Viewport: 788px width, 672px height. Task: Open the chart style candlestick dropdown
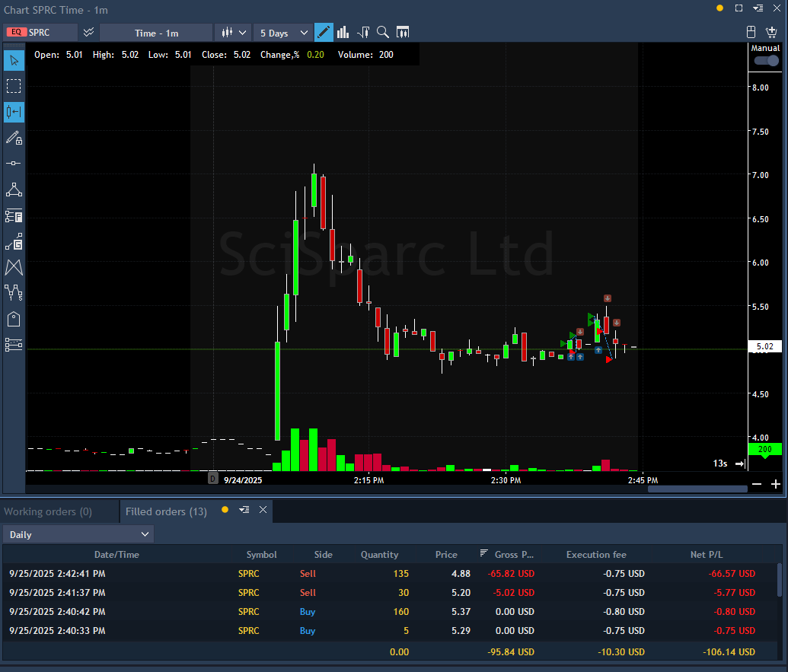233,33
